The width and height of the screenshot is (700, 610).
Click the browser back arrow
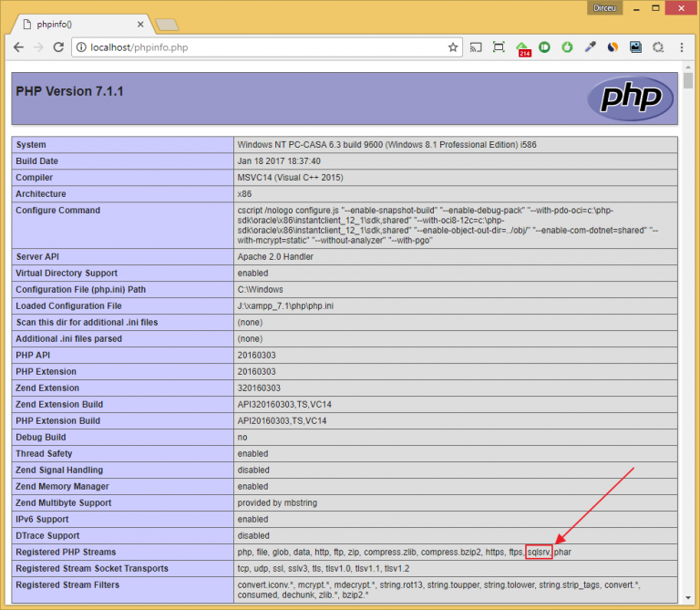(x=18, y=47)
